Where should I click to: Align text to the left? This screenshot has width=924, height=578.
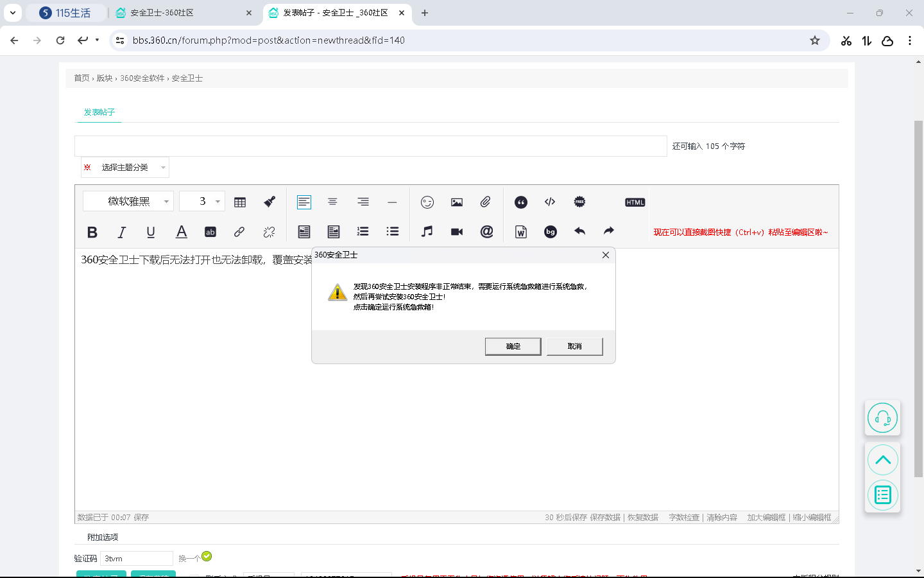[304, 202]
